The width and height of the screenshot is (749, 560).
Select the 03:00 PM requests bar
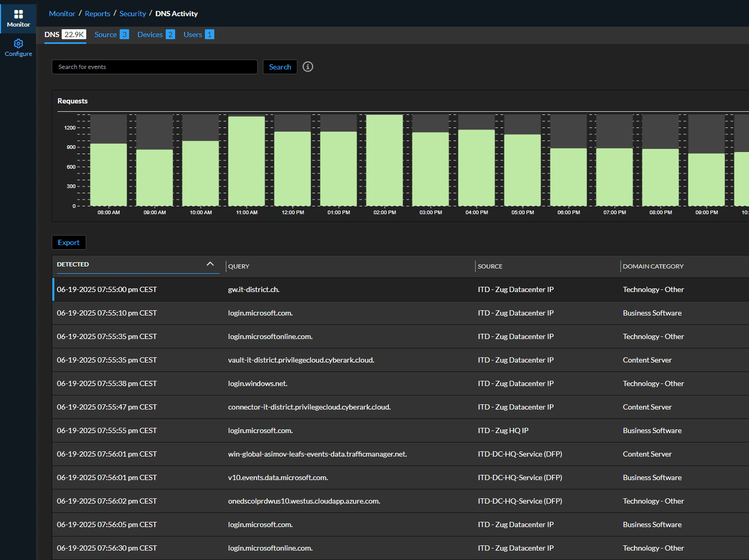(x=431, y=169)
